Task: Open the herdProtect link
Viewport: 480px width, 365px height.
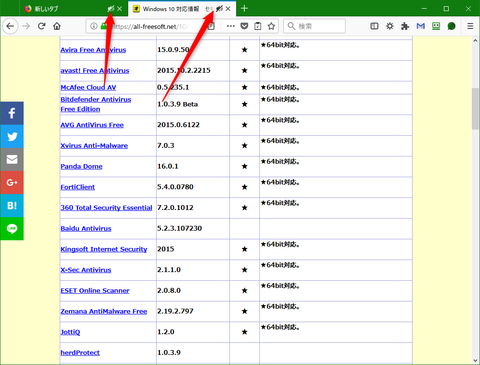Action: tap(80, 353)
